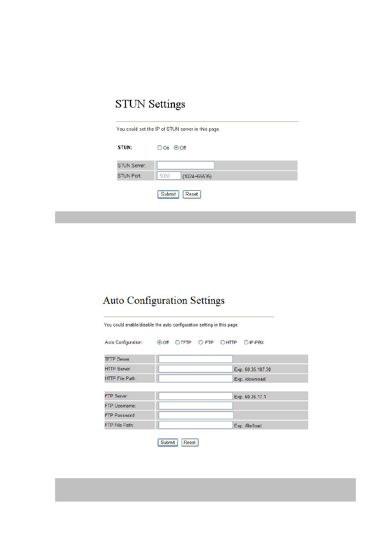392x555 pixels.
Task: Click the FTP Server input field
Action: click(196, 396)
